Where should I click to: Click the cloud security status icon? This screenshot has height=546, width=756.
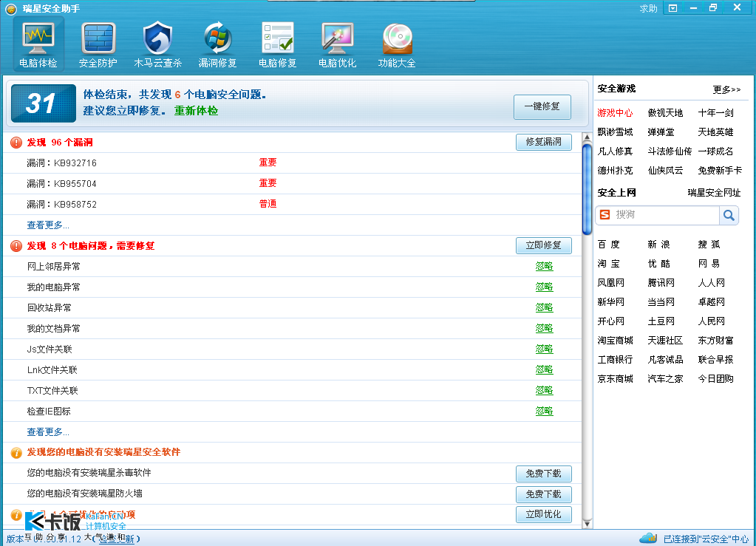648,538
